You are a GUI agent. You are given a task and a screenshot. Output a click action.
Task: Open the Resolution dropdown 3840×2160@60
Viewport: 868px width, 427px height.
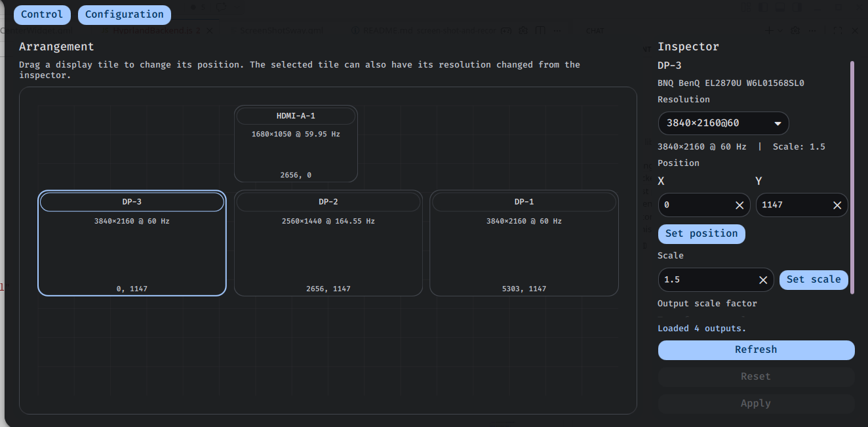723,123
